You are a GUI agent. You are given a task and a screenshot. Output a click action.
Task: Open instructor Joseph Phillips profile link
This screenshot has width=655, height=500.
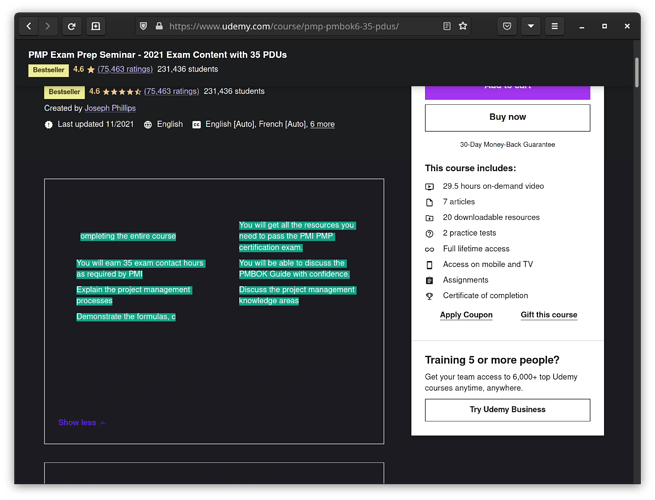pyautogui.click(x=110, y=108)
